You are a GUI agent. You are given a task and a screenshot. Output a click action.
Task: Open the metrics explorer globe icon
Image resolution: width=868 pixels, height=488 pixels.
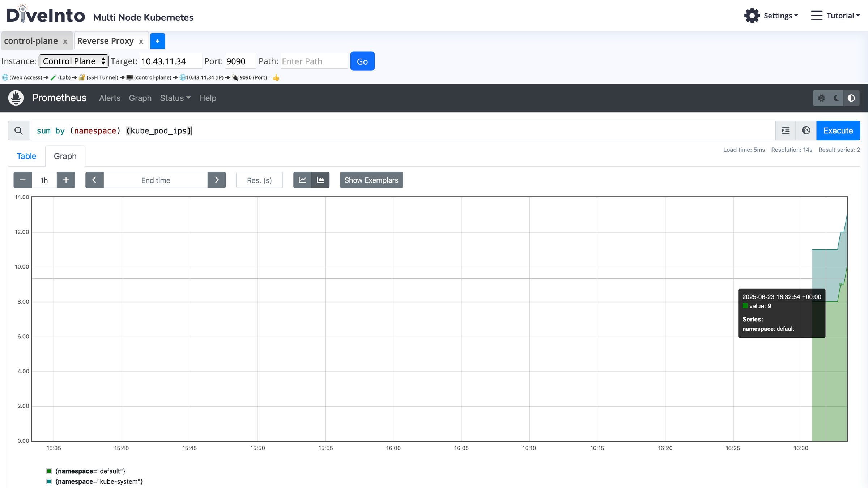[x=806, y=130]
